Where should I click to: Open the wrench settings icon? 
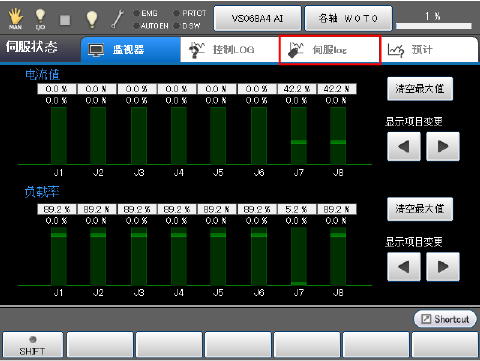117,19
